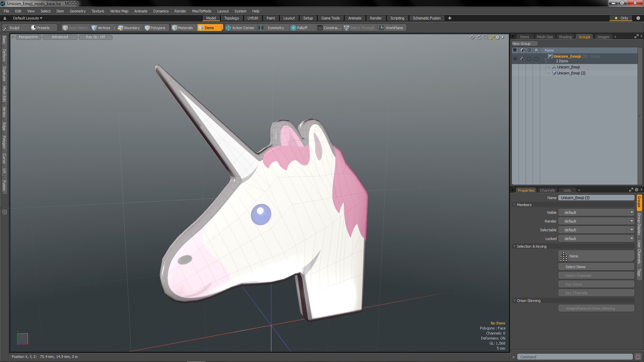Toggle visibility eye for Unicorn_Emoji group
The width and height of the screenshot is (644, 362).
point(515,59)
